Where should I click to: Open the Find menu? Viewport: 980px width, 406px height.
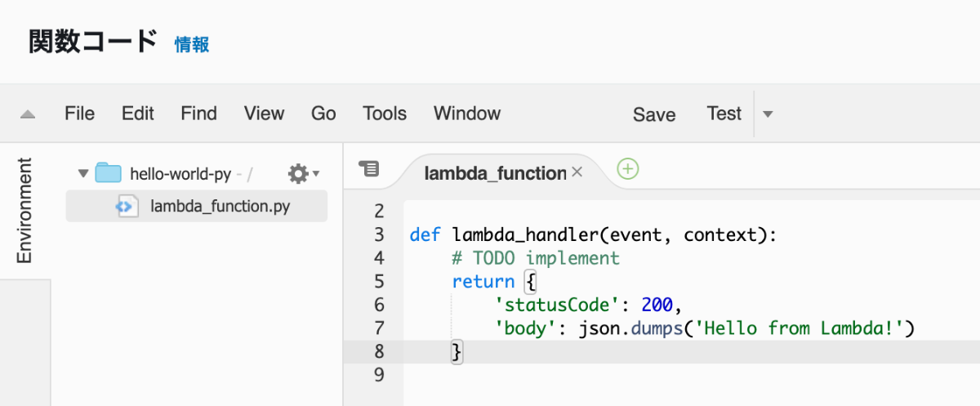[199, 114]
